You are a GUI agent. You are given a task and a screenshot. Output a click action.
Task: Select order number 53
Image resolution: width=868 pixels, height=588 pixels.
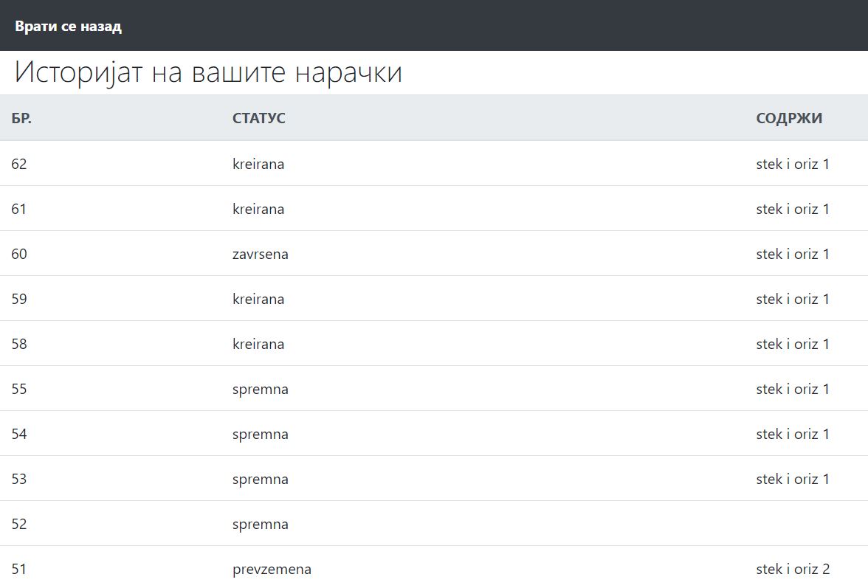[19, 479]
